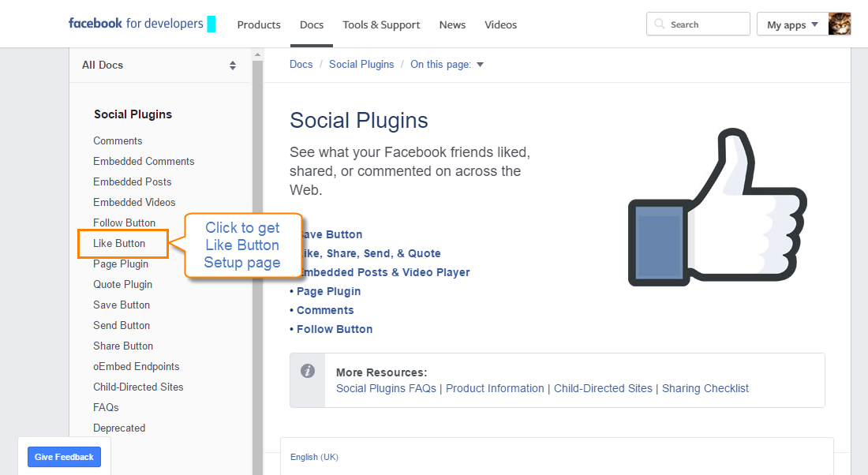Viewport: 868px width, 475px height.
Task: Expand the On this page dropdown
Action: pyautogui.click(x=447, y=64)
